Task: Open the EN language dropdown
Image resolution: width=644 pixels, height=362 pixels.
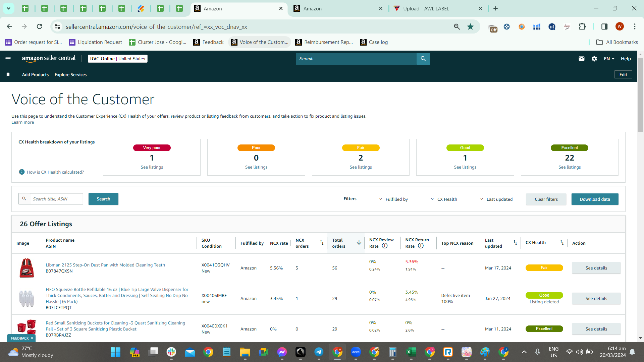Action: point(609,59)
